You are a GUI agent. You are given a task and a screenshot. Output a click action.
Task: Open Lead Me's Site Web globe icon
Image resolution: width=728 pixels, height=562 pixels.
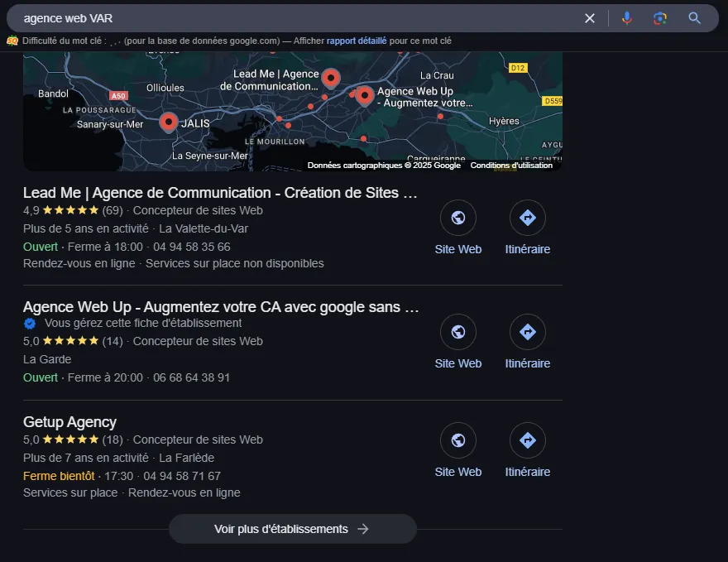click(x=457, y=218)
